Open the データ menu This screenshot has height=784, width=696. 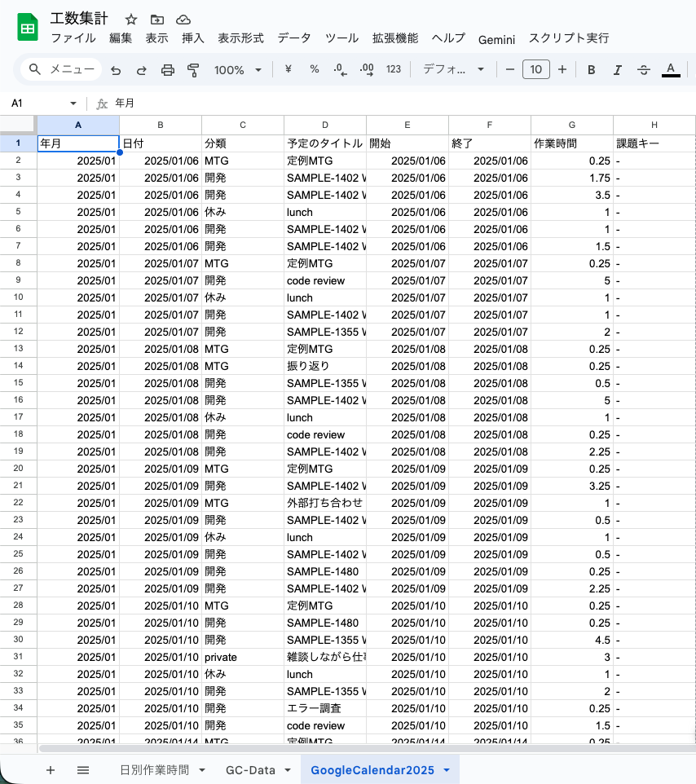point(293,37)
